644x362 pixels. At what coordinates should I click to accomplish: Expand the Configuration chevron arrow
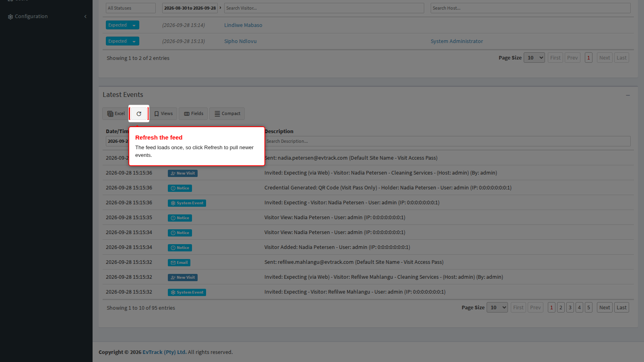[x=85, y=16]
